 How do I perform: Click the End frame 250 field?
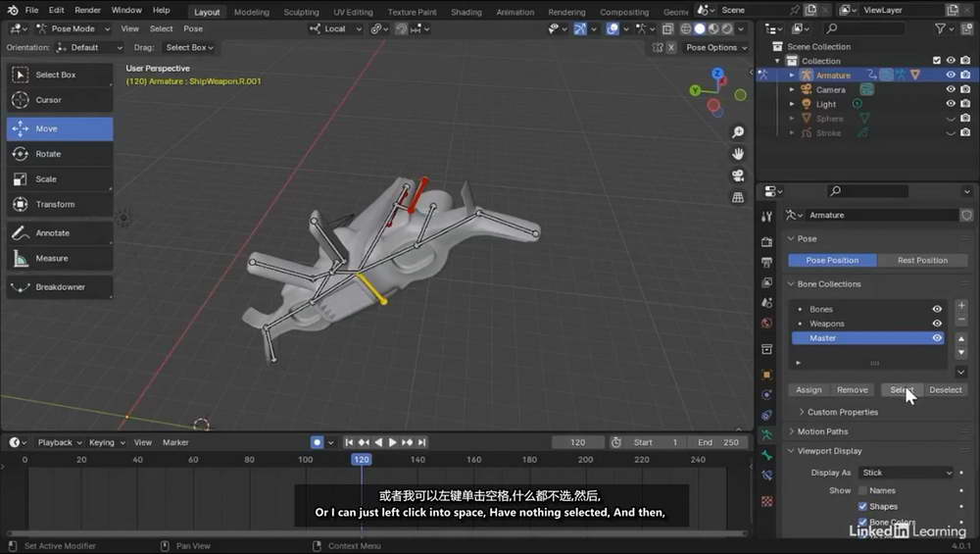click(x=717, y=442)
